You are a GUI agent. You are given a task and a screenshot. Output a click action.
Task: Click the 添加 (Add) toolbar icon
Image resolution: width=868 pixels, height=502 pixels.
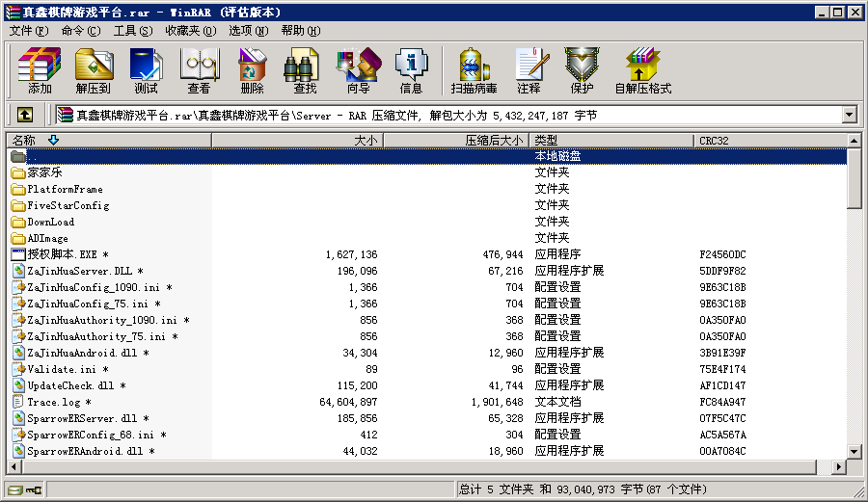pyautogui.click(x=40, y=70)
